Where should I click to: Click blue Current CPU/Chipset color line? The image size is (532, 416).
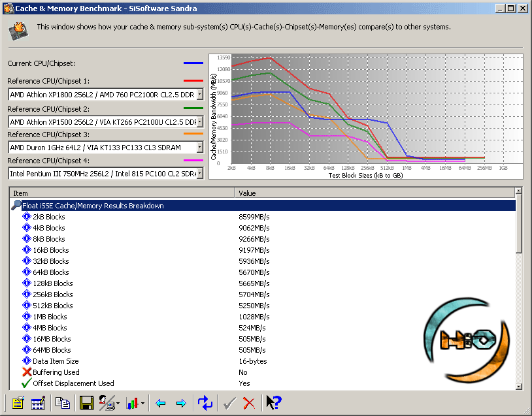click(193, 63)
